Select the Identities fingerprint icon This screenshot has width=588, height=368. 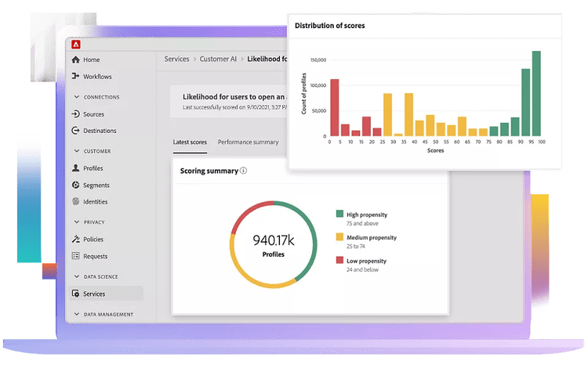tap(76, 201)
